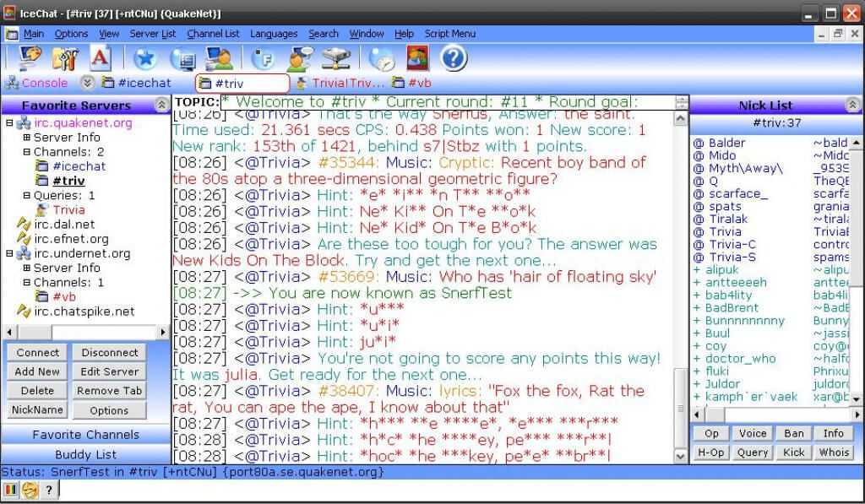Image resolution: width=865 pixels, height=504 pixels.
Task: Open the emoticon smiley picker icon
Action: point(30,490)
